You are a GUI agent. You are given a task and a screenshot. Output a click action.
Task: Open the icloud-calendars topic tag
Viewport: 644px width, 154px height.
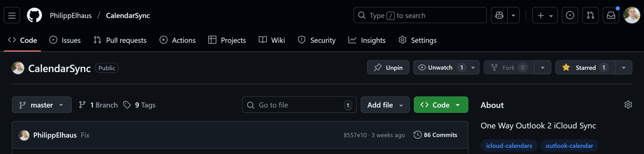(x=509, y=146)
